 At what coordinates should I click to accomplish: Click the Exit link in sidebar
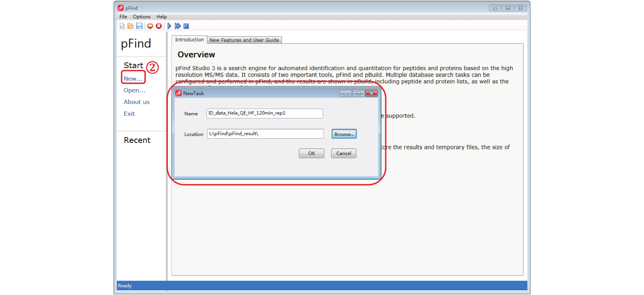click(129, 114)
